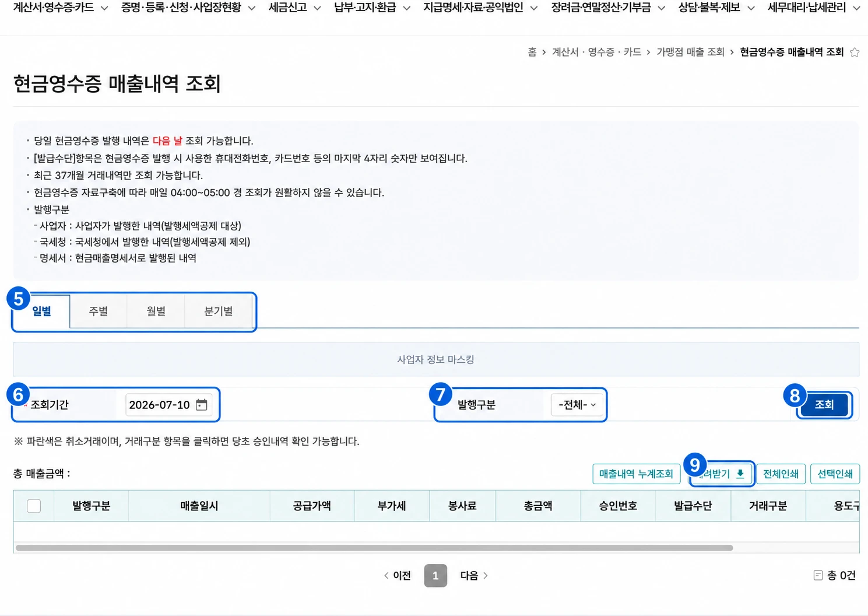Click the 공급가액 column header
The width and height of the screenshot is (868, 616).
[x=312, y=506]
